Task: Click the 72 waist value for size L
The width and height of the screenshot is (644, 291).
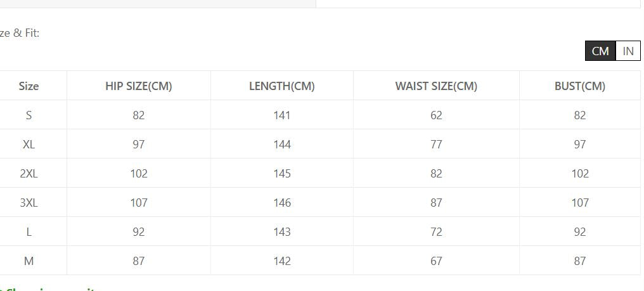Action: [x=436, y=232]
